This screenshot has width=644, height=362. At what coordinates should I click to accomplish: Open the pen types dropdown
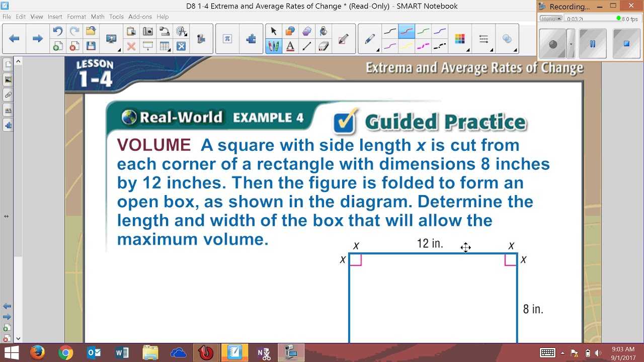[370, 39]
